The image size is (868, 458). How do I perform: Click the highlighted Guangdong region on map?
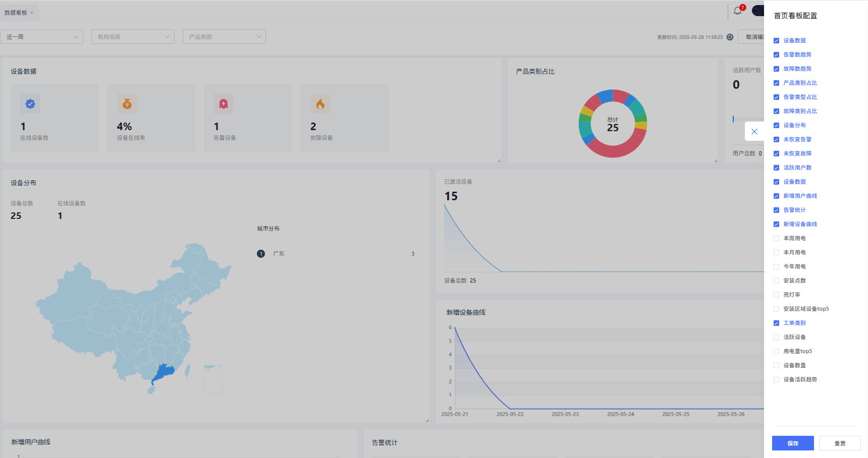(164, 373)
